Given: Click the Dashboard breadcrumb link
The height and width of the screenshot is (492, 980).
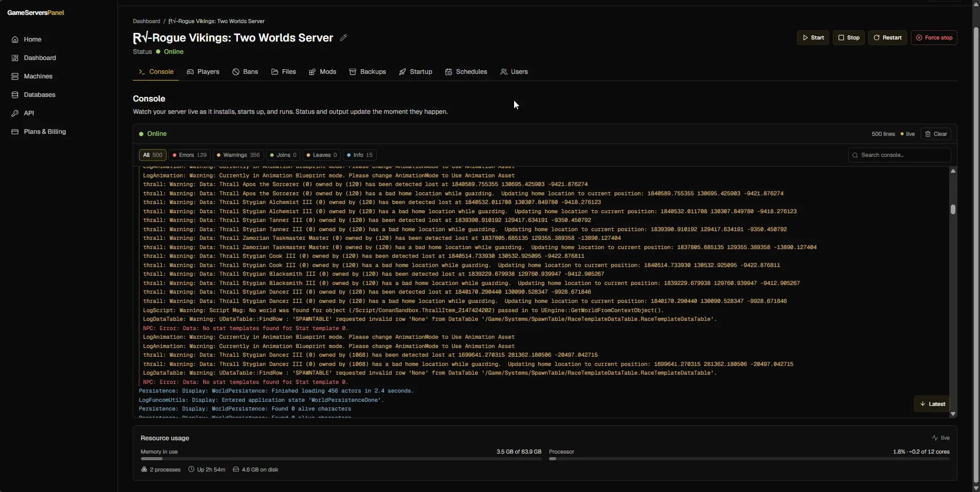Looking at the screenshot, I should (147, 21).
